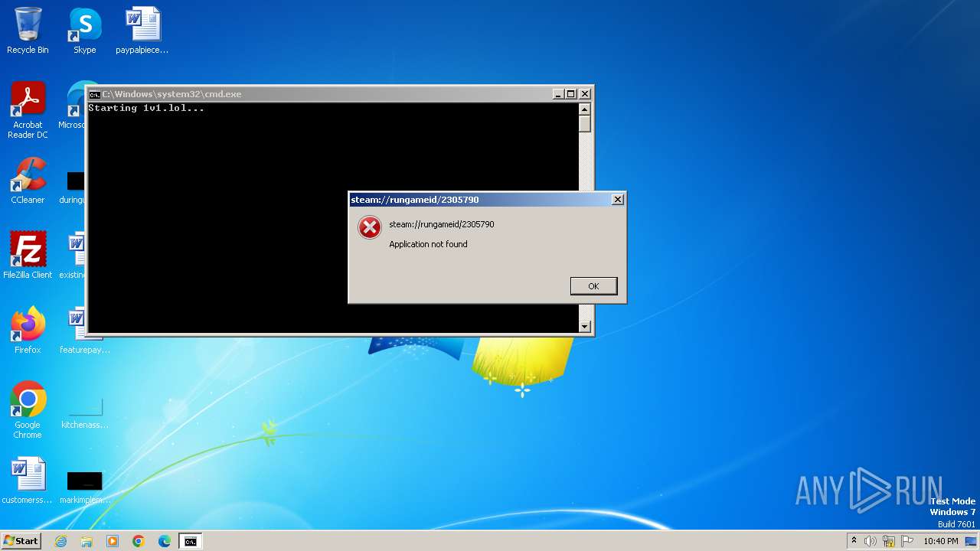The image size is (980, 551).
Task: Open cmd.exe window system menu icon
Action: tap(94, 94)
